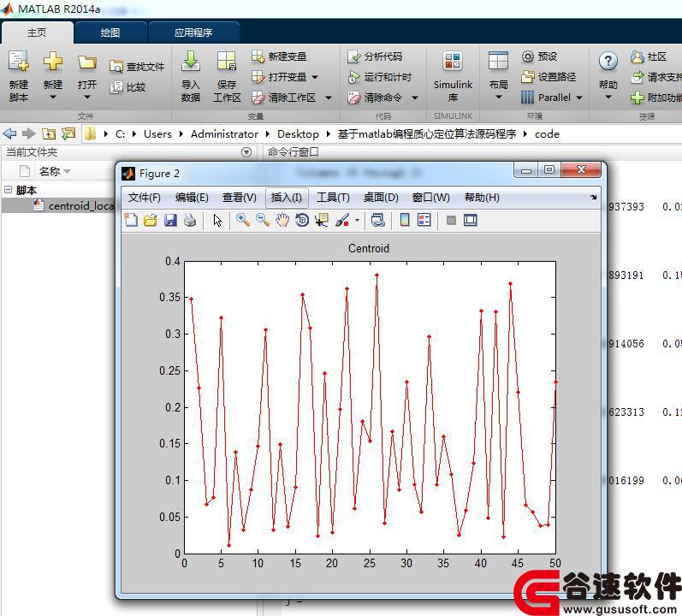
Task: Switch to the 绘图 tab
Action: point(110,33)
